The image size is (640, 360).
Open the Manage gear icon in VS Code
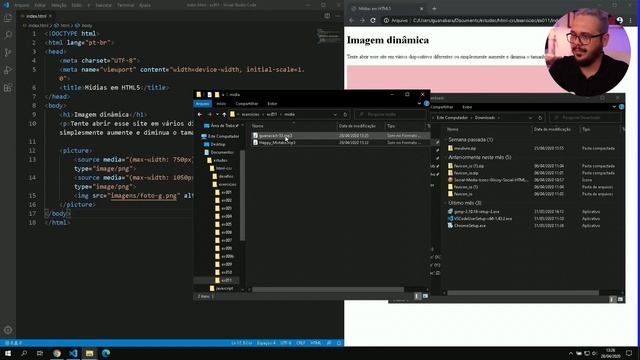coord(8,330)
